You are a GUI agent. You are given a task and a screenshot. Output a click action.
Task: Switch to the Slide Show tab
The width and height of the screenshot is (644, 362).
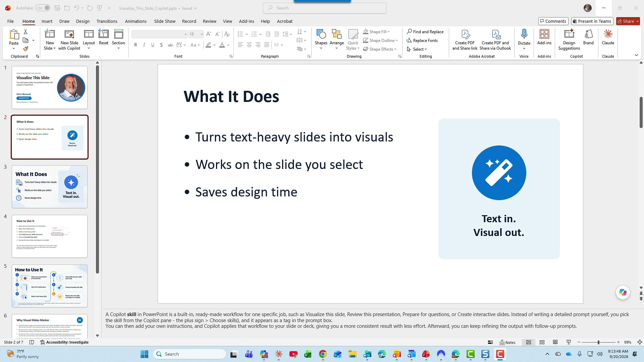pos(165,21)
